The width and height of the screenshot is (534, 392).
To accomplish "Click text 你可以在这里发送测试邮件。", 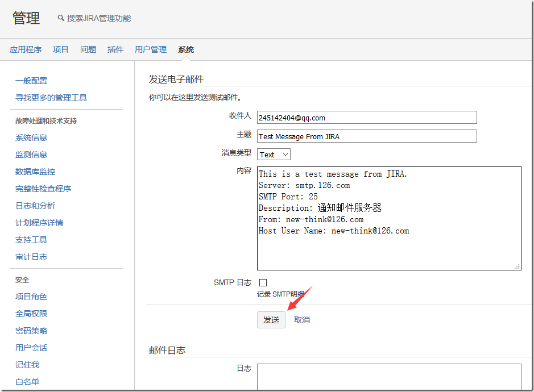I will pos(196,98).
